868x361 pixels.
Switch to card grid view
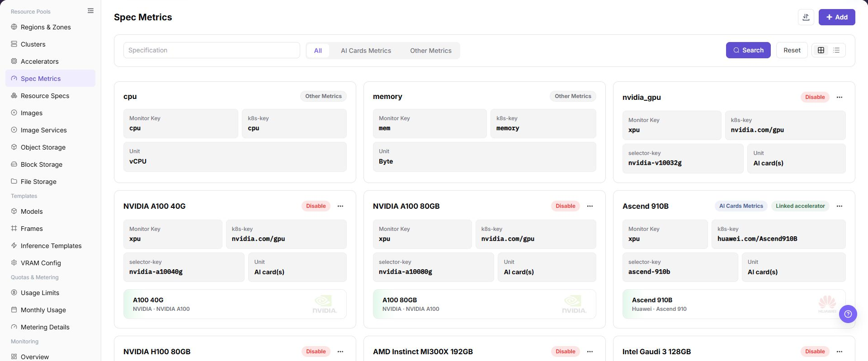[x=821, y=50]
